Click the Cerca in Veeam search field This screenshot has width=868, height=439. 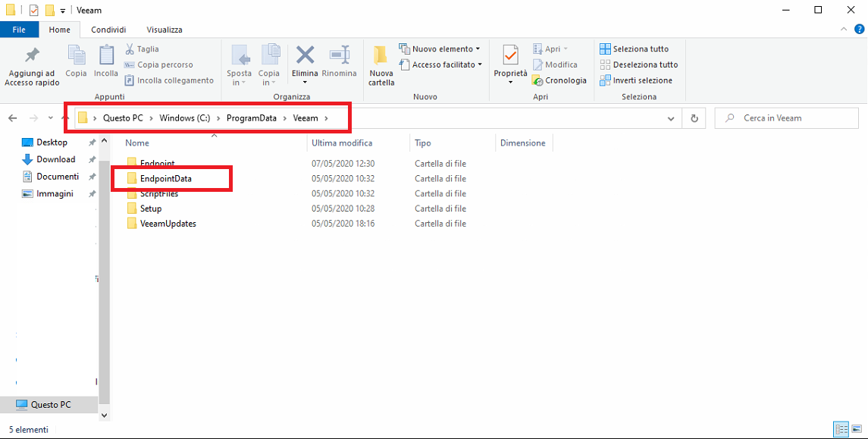point(787,118)
